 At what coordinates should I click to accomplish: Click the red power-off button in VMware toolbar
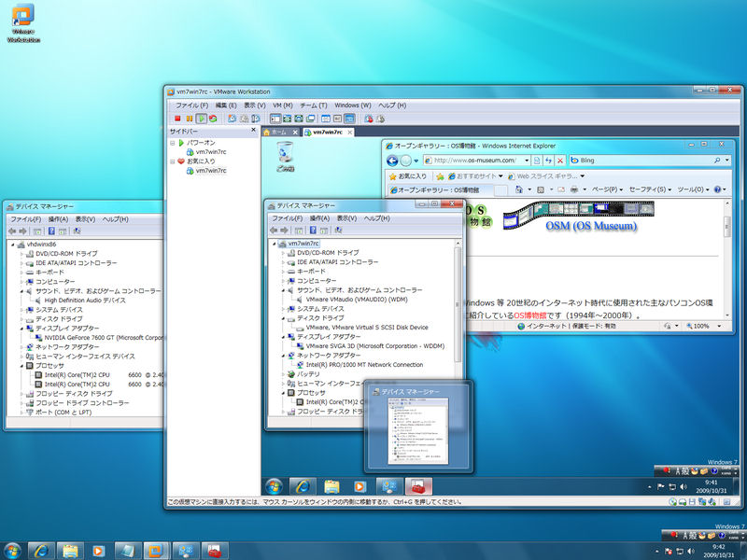pyautogui.click(x=177, y=119)
